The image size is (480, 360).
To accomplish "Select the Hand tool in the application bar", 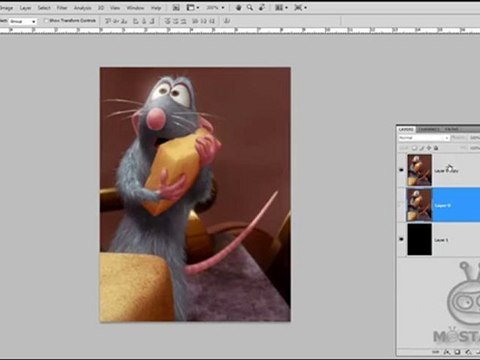I will (x=238, y=8).
